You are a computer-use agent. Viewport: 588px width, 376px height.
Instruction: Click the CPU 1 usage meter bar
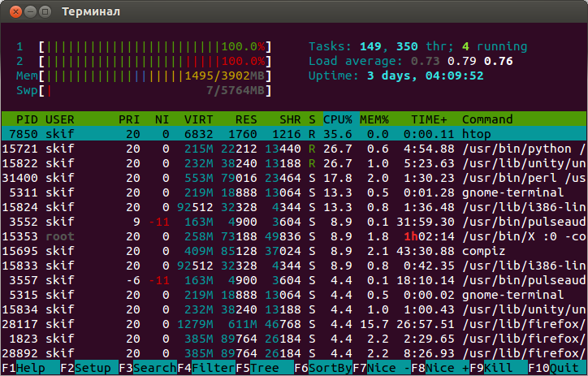pyautogui.click(x=155, y=46)
